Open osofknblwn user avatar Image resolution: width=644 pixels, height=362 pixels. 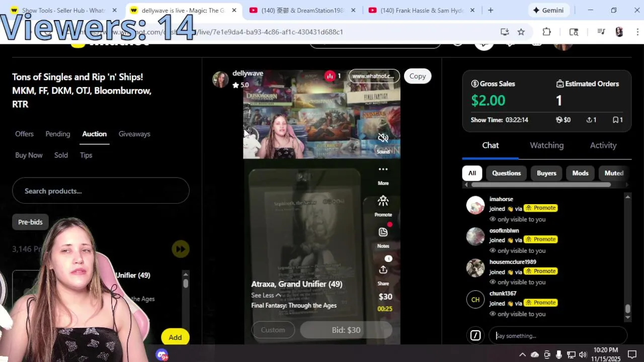pos(475,236)
